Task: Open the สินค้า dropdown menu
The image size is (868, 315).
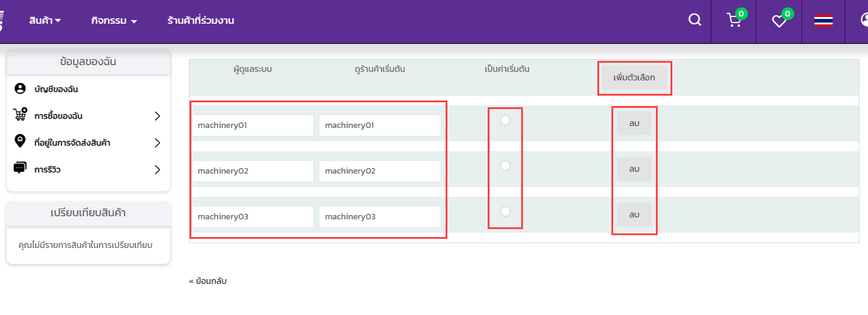Action: coord(45,21)
